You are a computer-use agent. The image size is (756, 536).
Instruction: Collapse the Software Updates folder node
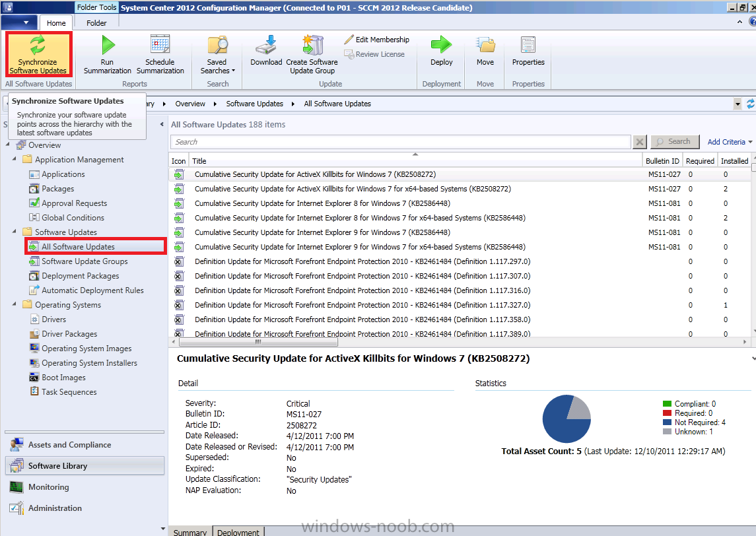(15, 232)
